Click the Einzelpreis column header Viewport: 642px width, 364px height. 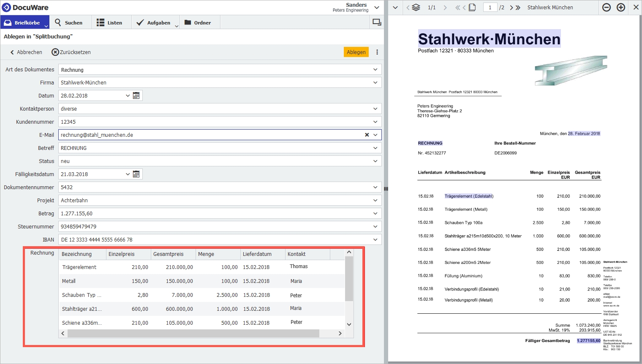[x=128, y=254]
